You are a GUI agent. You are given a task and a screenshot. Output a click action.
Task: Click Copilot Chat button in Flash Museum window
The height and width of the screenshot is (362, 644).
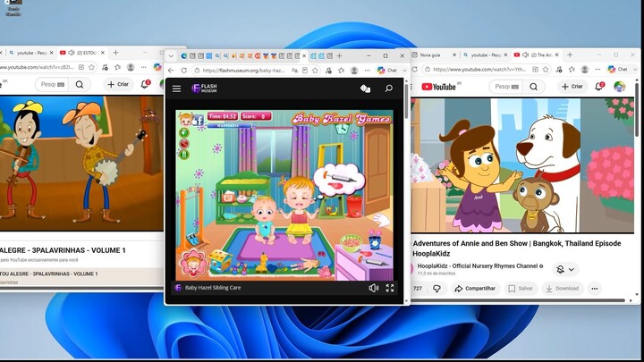pyautogui.click(x=387, y=71)
